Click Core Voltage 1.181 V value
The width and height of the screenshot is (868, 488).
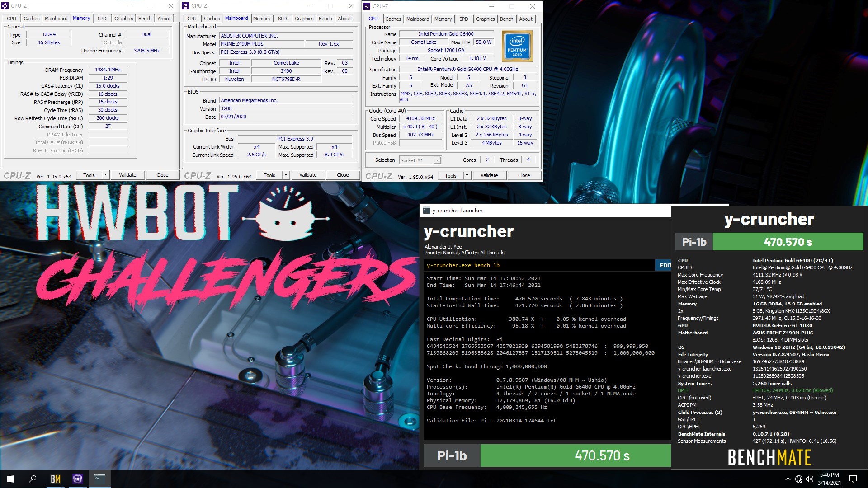pyautogui.click(x=477, y=58)
